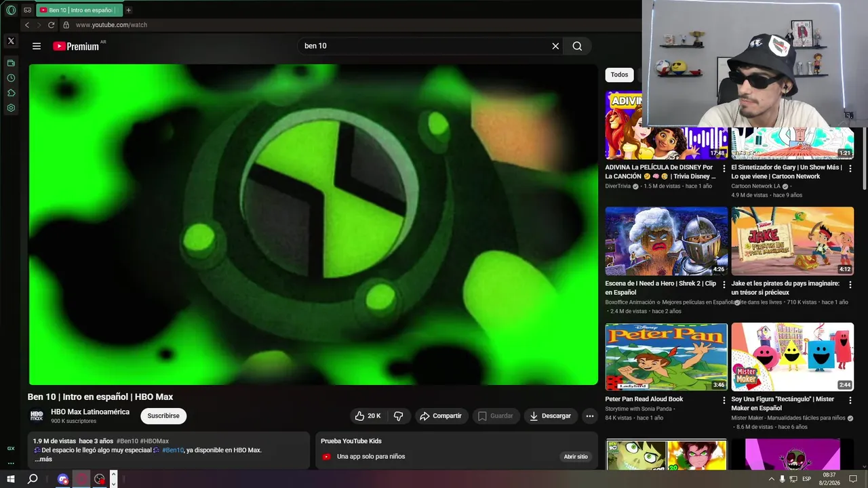This screenshot has height=488, width=868.
Task: Open Windows notification center
Action: coord(853,479)
